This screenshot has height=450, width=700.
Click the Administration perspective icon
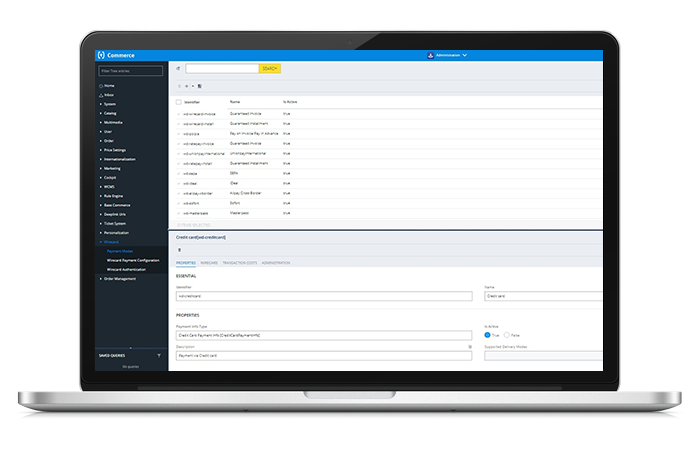[x=429, y=55]
